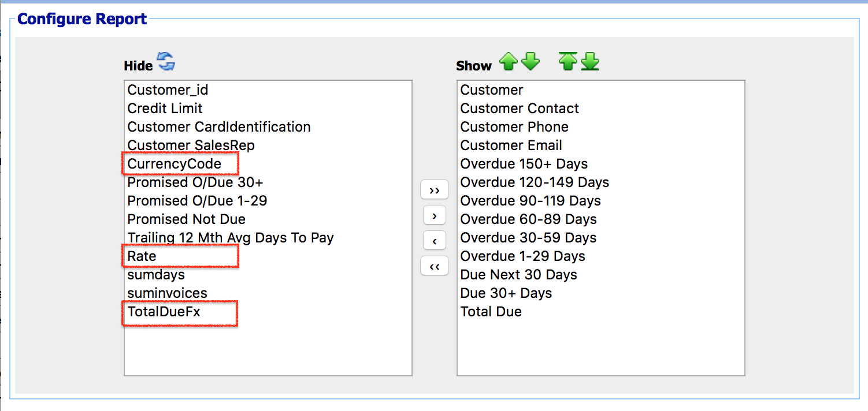
Task: Select sumdays in Hide list
Action: [268, 275]
